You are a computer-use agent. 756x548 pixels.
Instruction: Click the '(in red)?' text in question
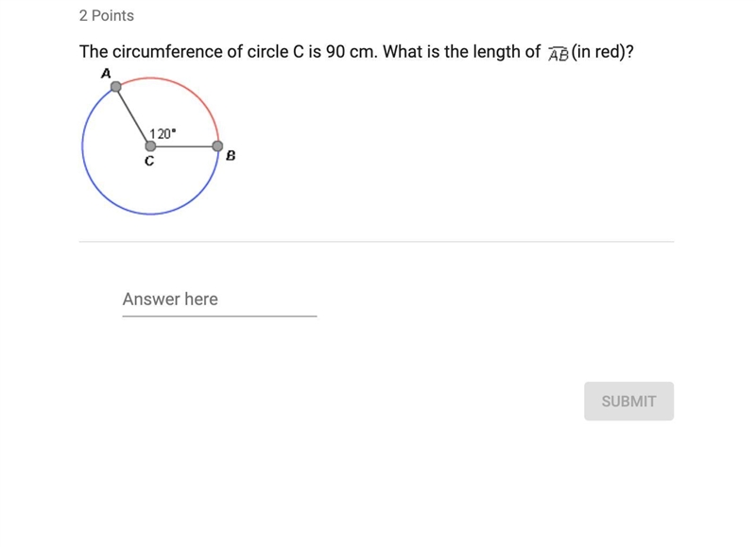tap(602, 52)
